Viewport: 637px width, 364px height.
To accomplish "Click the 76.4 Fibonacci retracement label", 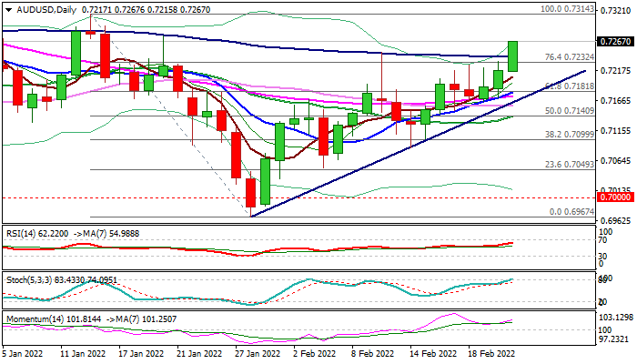I will coord(569,56).
